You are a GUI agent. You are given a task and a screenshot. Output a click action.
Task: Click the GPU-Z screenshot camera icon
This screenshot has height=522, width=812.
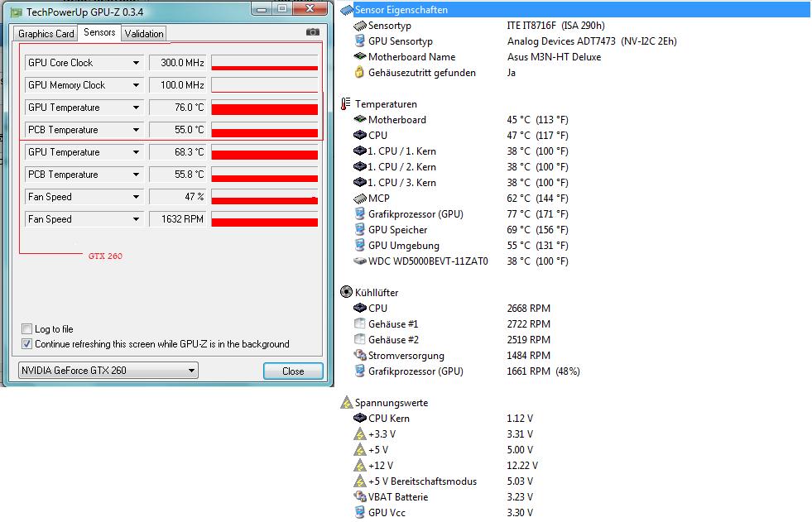coord(313,32)
